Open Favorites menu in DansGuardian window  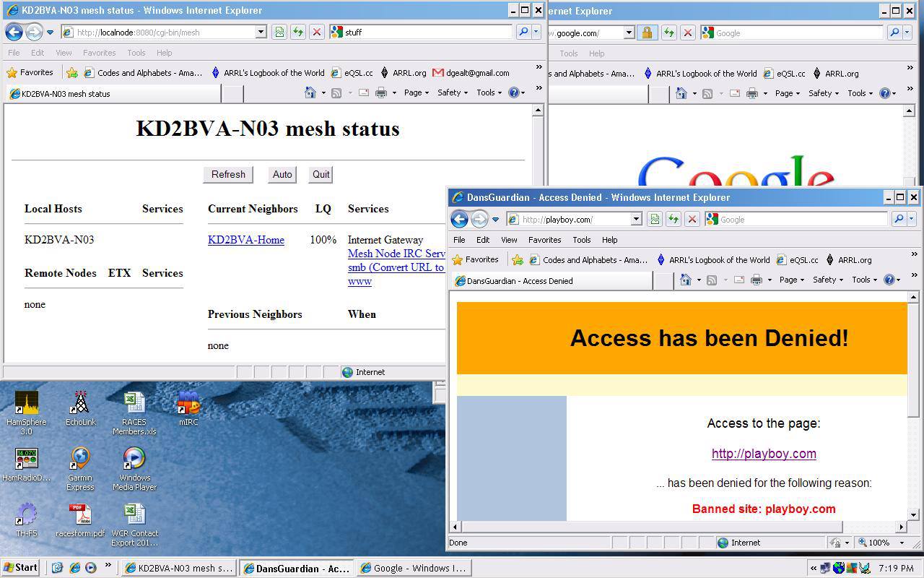[545, 240]
